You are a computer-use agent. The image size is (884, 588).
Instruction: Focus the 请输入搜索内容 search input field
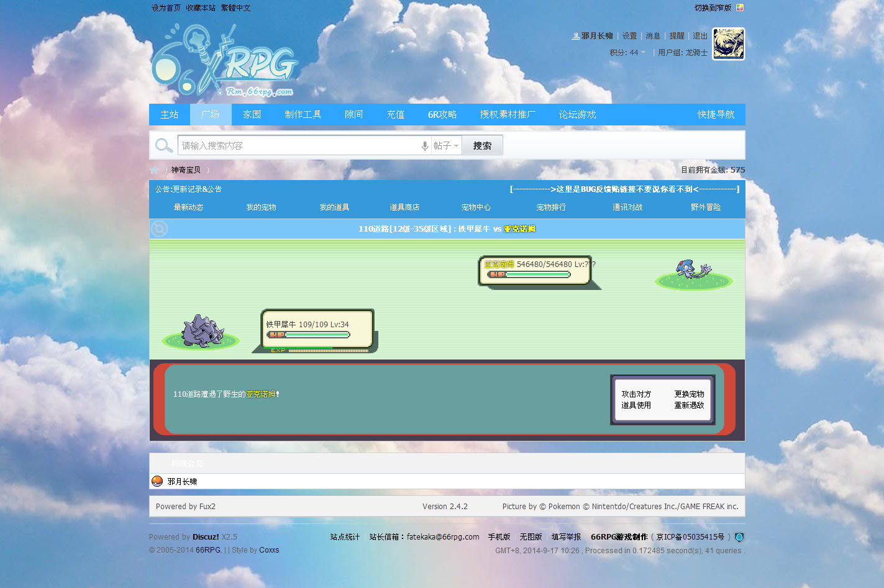click(299, 146)
